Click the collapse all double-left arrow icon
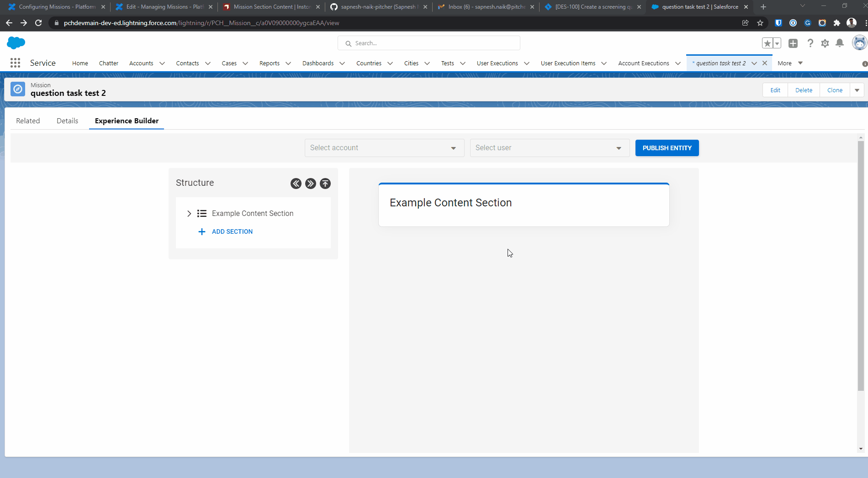Screen dimensions: 868x478 tap(296, 184)
